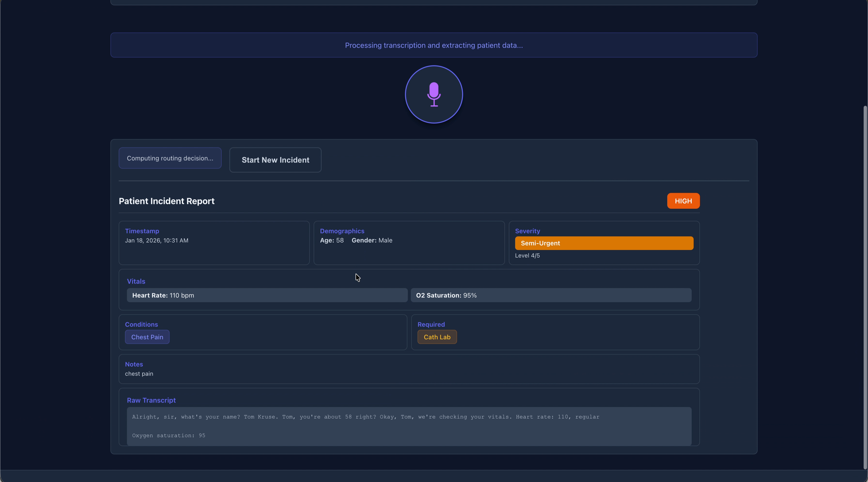The width and height of the screenshot is (868, 482).
Task: Select the Chest Pain condition tag
Action: click(147, 337)
